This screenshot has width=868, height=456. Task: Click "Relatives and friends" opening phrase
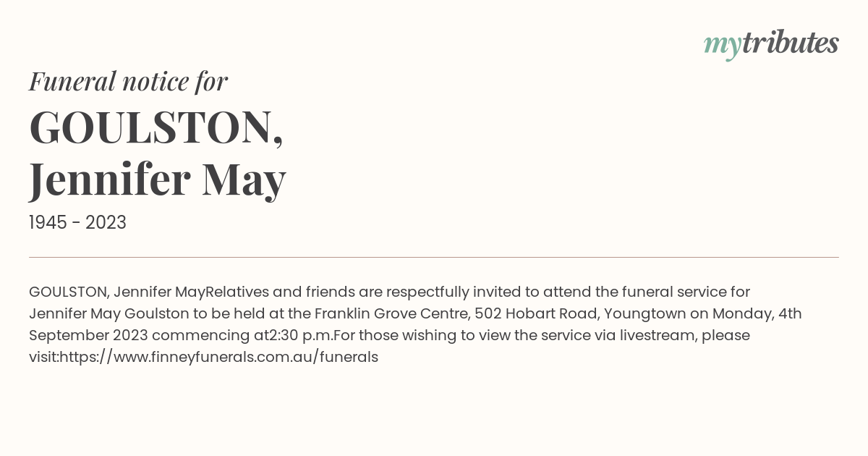click(280, 292)
